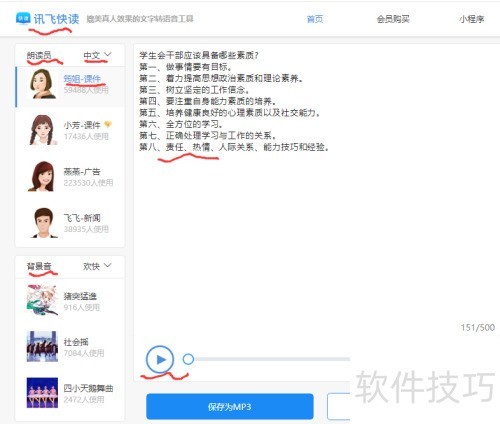Select the 社会摇 background music thumbnail
The height and width of the screenshot is (424, 500).
(x=42, y=346)
